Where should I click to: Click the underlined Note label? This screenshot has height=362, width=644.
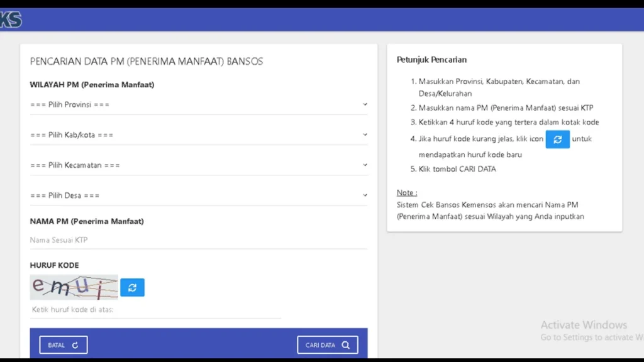click(x=407, y=192)
